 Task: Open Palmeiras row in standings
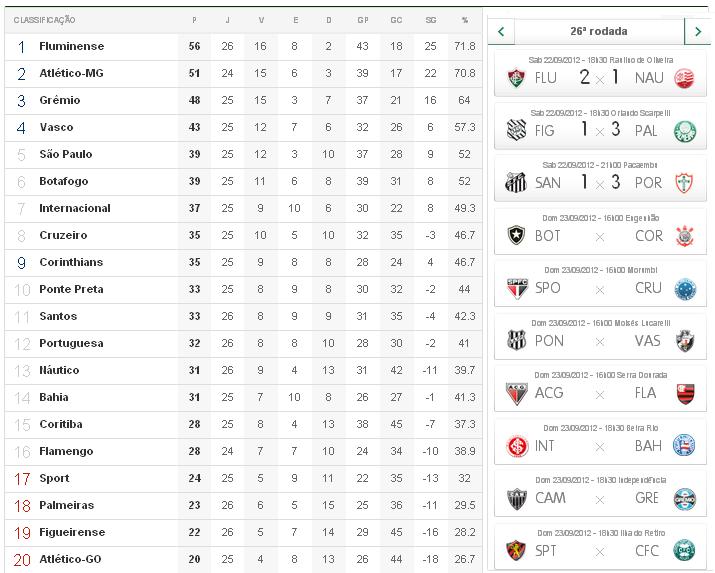[66, 506]
